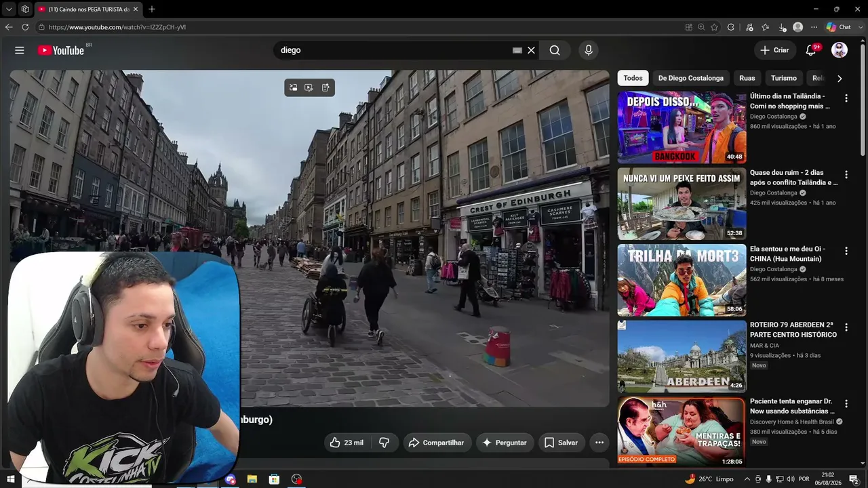Show hidden system tray icons
This screenshot has width=868, height=488.
click(747, 479)
